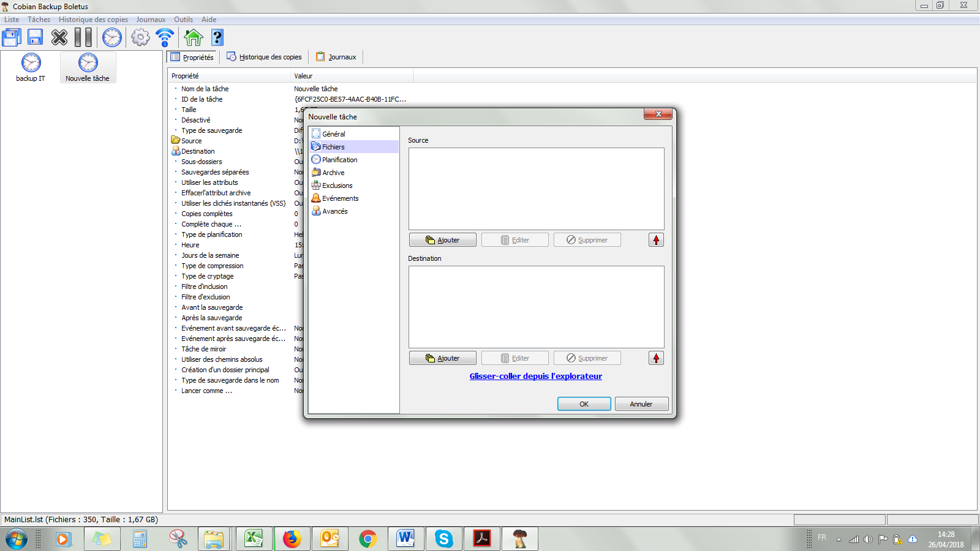Go to Exclusions settings page
980x551 pixels.
[337, 186]
